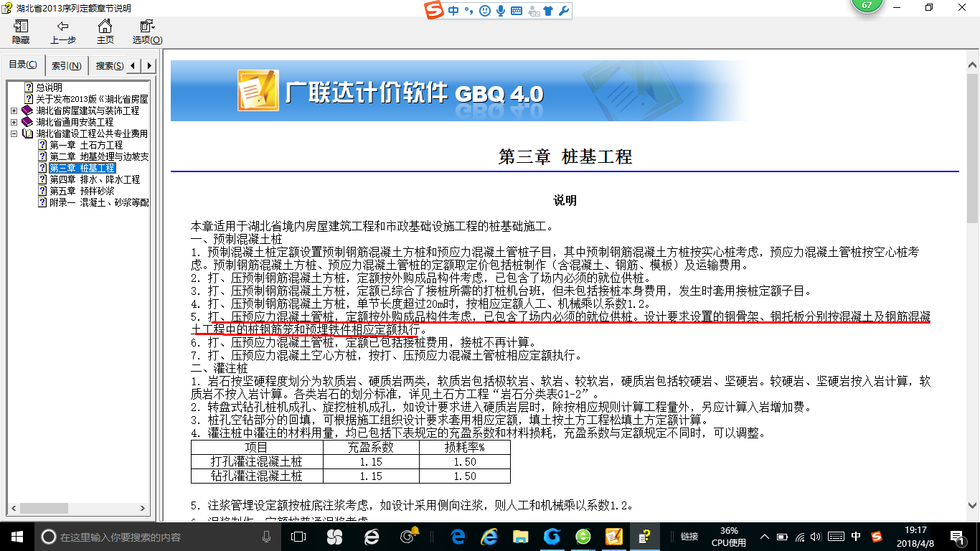Click Sogou voice input microphone

click(x=500, y=11)
